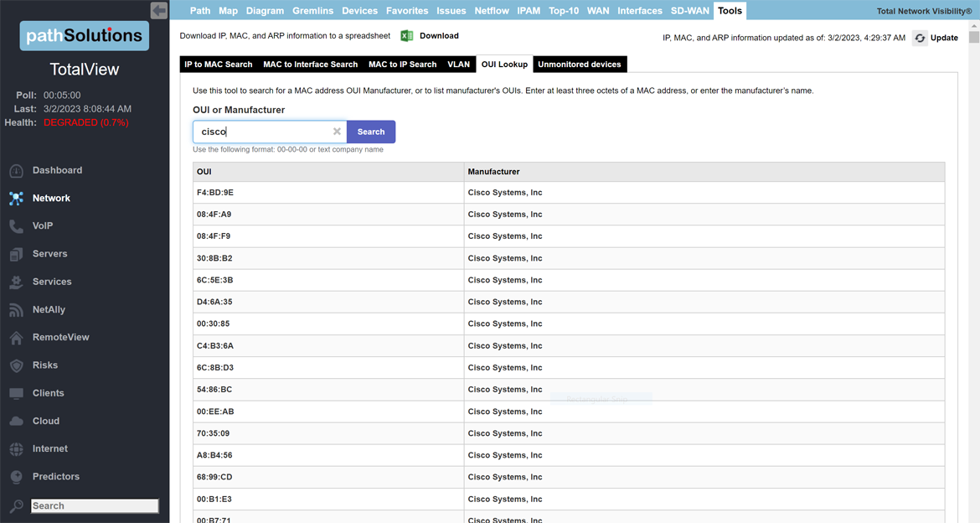Click the Excel download spreadsheet icon
The height and width of the screenshot is (523, 980).
point(407,36)
